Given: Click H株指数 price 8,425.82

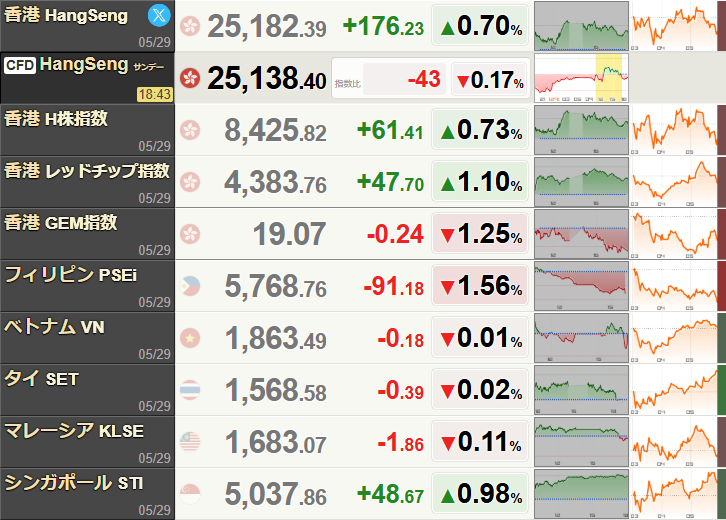Looking at the screenshot, I should pyautogui.click(x=275, y=130).
